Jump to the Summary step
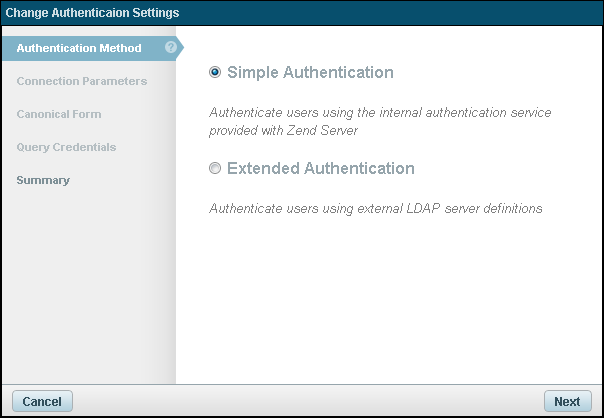Image resolution: width=604 pixels, height=418 pixels. 43,180
